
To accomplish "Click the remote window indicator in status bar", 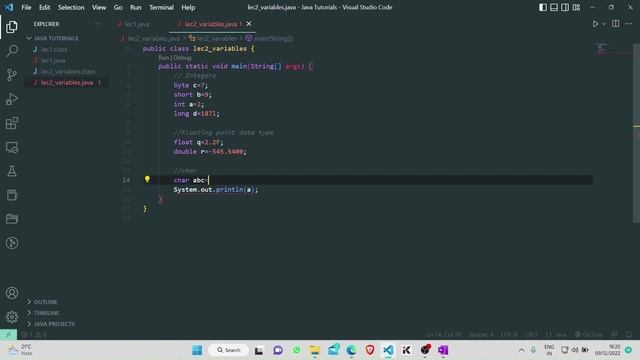I will click(x=9, y=334).
